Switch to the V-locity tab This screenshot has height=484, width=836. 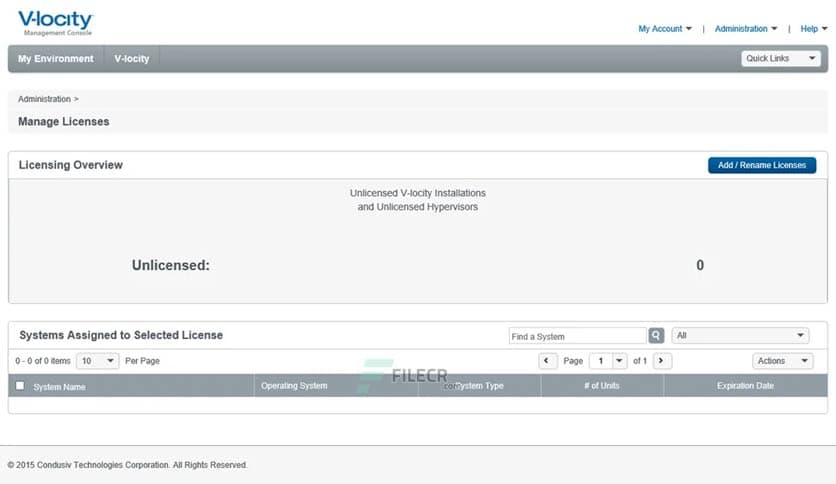(x=132, y=59)
